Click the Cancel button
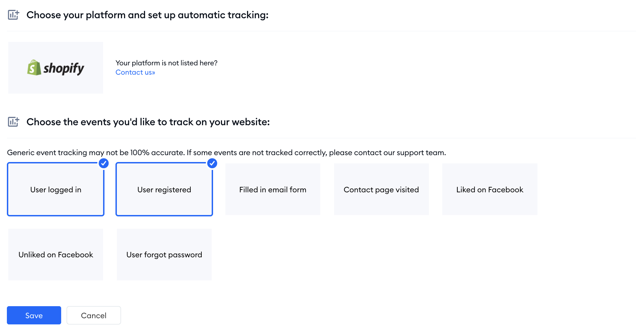Viewport: 644px width, 333px height. pyautogui.click(x=94, y=315)
